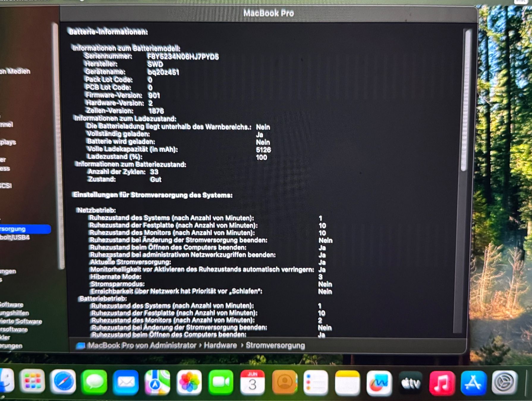Click the Gerätename value 'bq20z451'
Image resolution: width=532 pixels, height=401 pixels.
[163, 72]
